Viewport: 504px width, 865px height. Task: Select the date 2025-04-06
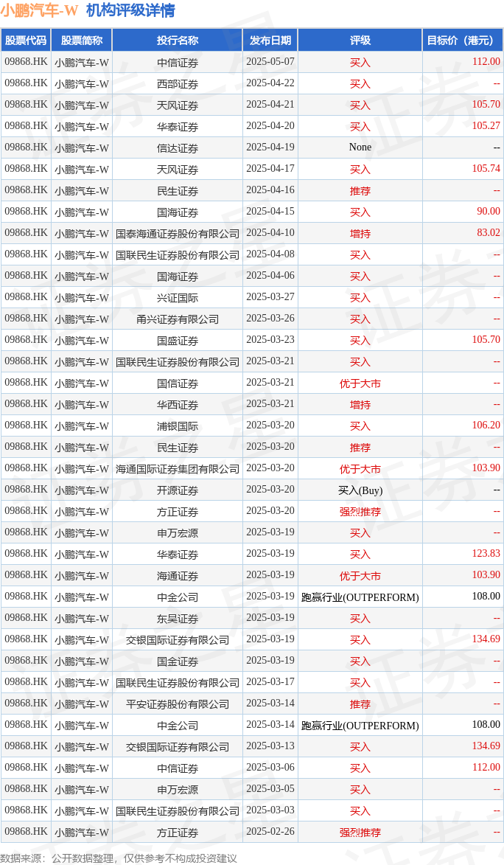click(x=270, y=276)
